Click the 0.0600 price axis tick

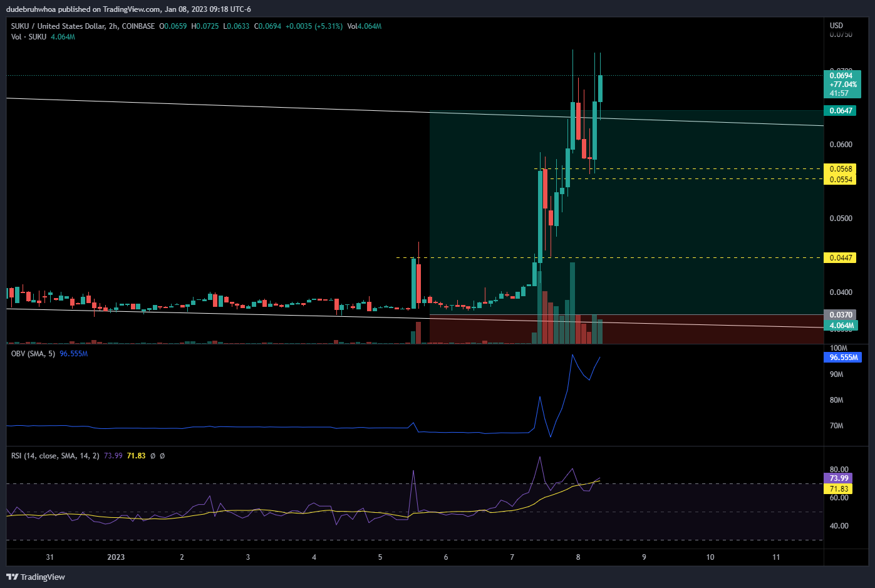pos(841,145)
